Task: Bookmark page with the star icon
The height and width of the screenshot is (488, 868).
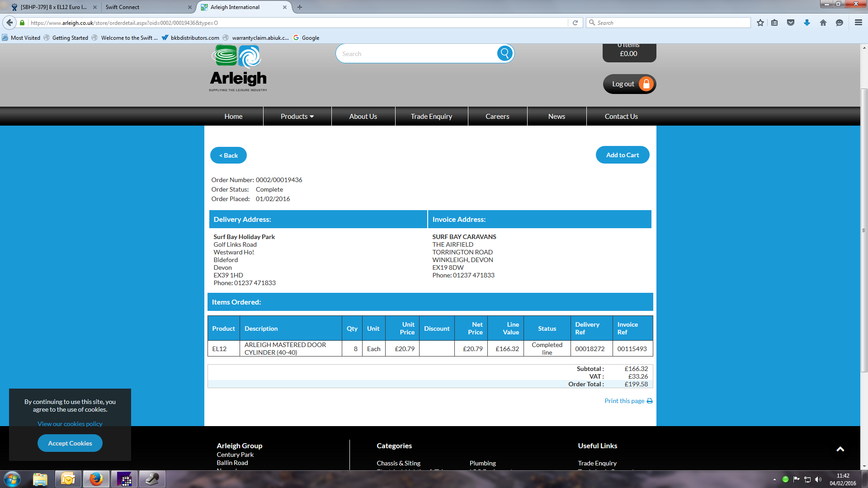Action: click(x=760, y=23)
